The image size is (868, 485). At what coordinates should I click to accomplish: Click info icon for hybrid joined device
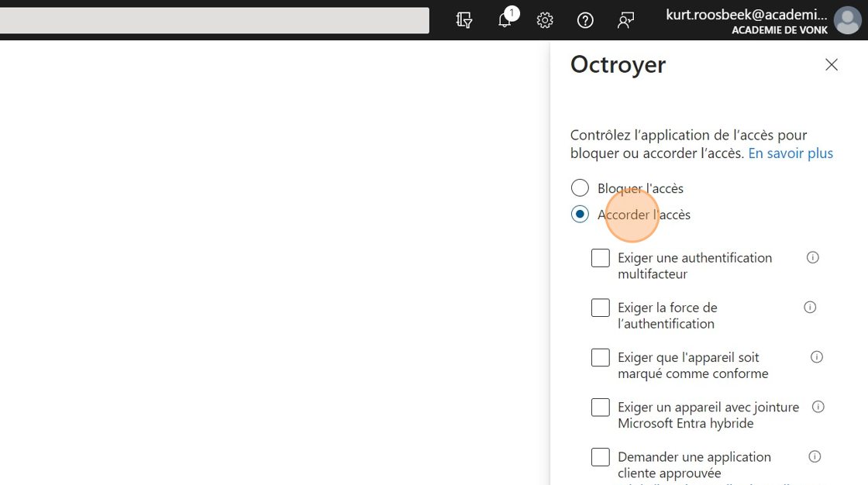coord(818,407)
